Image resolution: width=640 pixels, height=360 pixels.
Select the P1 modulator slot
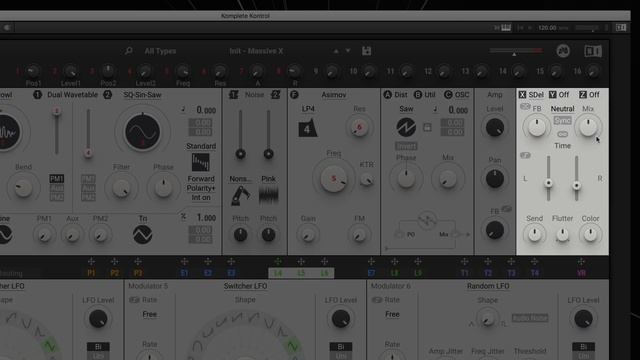[x=91, y=273]
